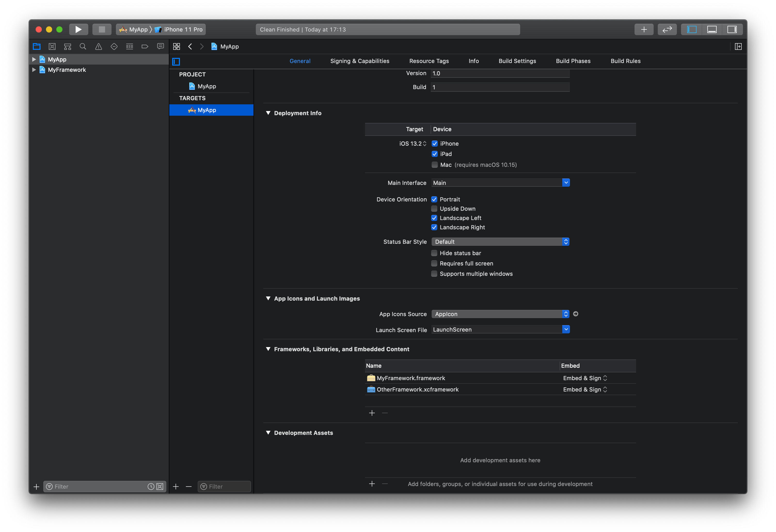Click the Build number input field

click(500, 87)
